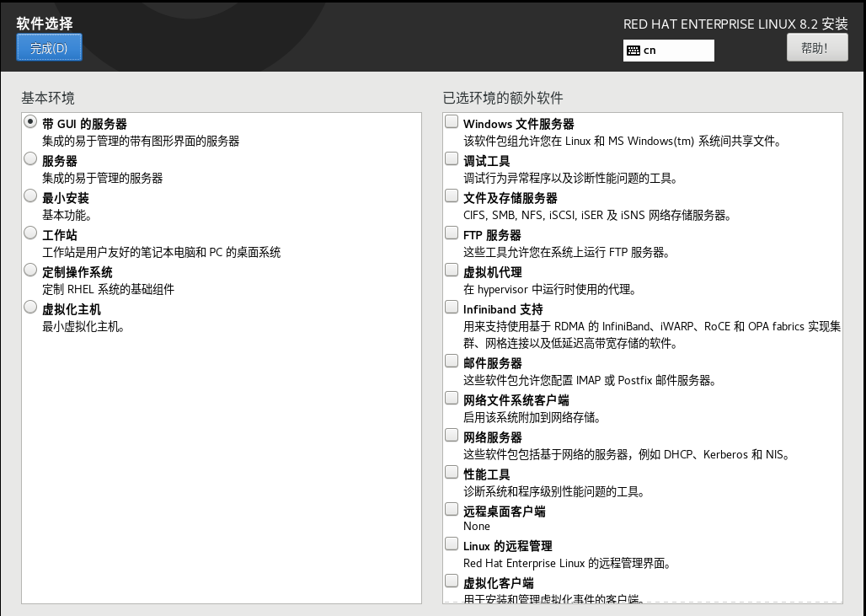Click the 在 hypervisor 中运行时使用的代理 text

pyautogui.click(x=550, y=290)
